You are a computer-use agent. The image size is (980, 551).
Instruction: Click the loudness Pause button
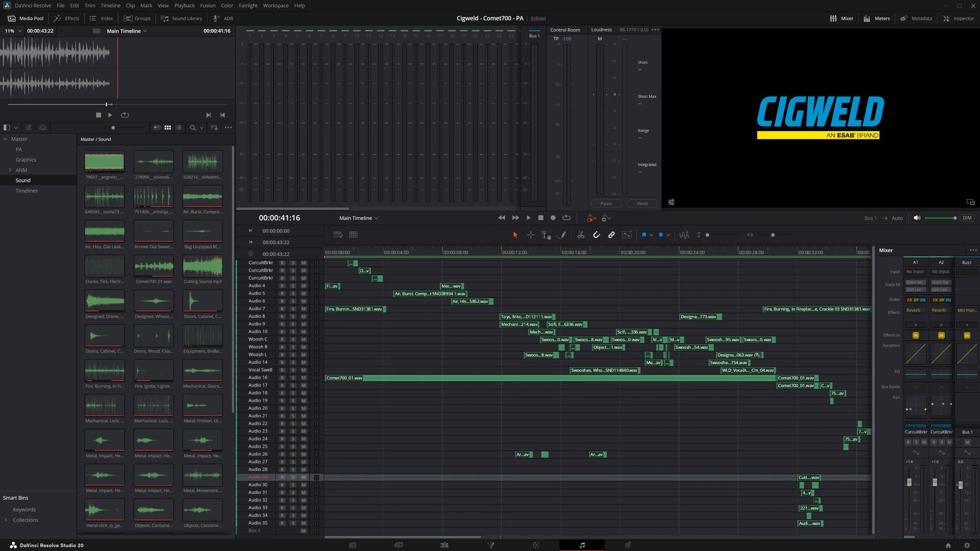pos(606,203)
